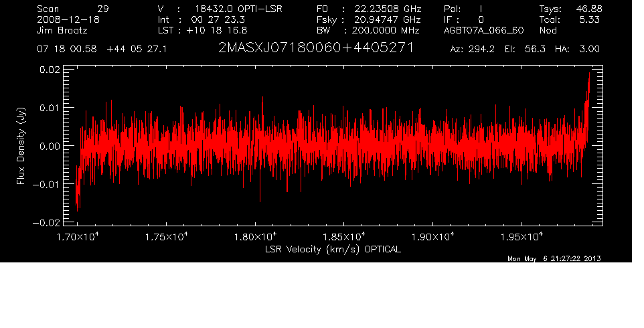The image size is (644, 328).
Task: Click the Nod observing mode label
Action: (x=548, y=30)
